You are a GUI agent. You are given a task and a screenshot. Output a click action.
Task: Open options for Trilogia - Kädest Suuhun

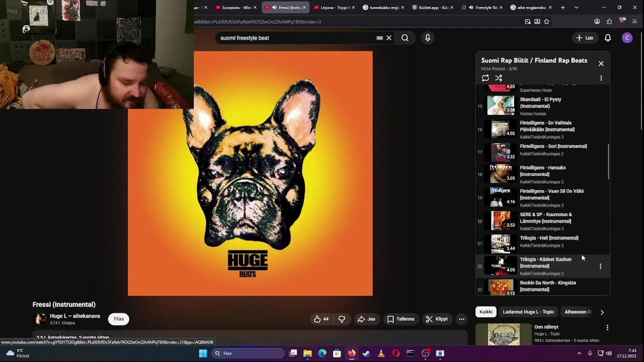click(x=600, y=266)
